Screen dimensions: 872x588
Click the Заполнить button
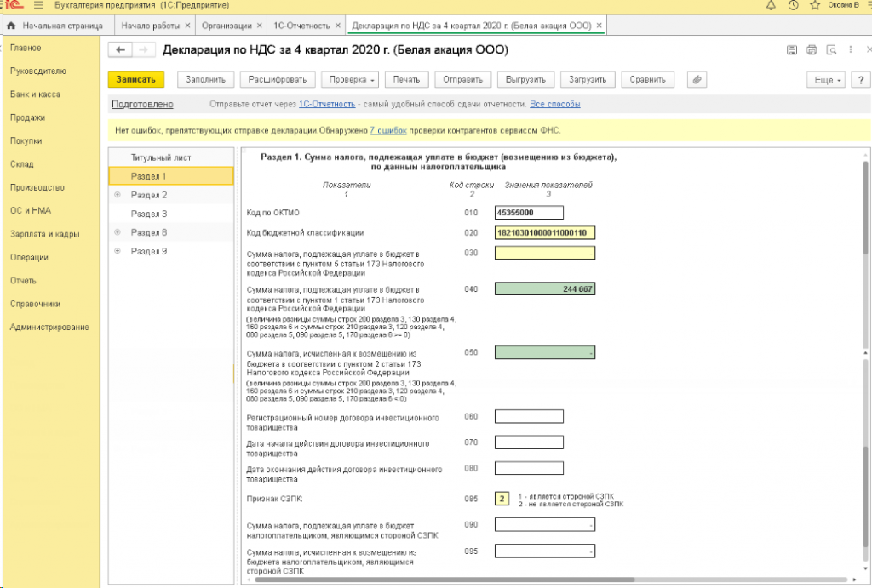[x=206, y=79]
